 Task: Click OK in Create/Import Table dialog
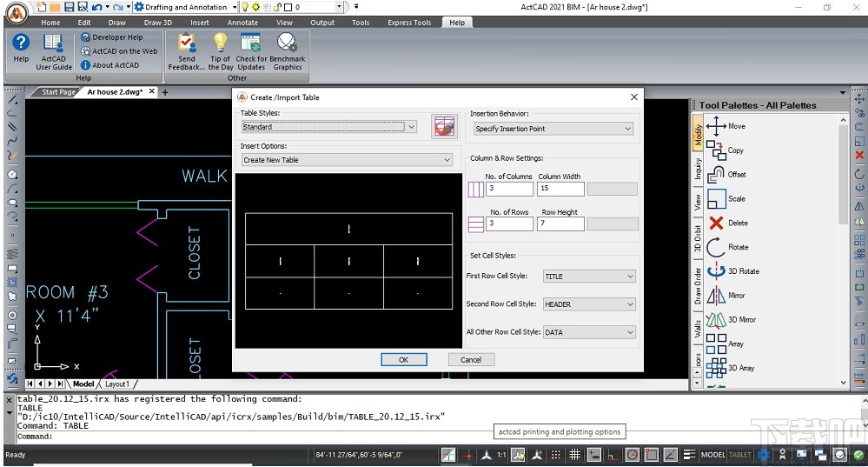click(403, 360)
